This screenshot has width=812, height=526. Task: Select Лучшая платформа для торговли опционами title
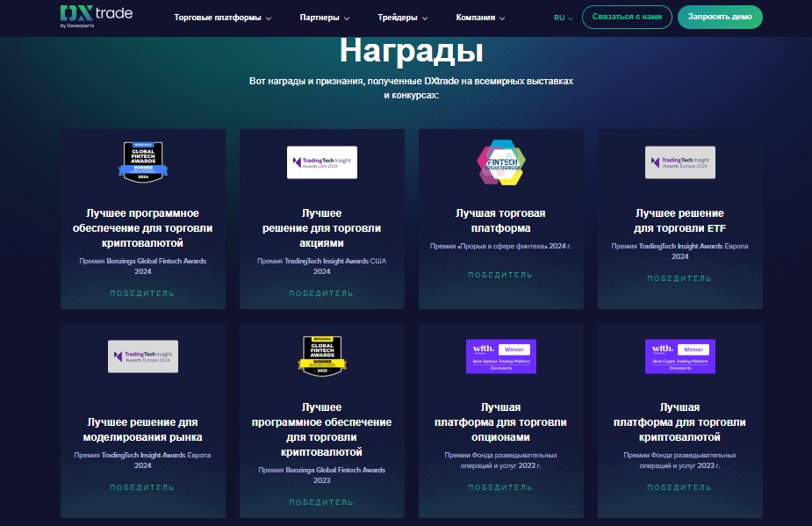point(500,422)
